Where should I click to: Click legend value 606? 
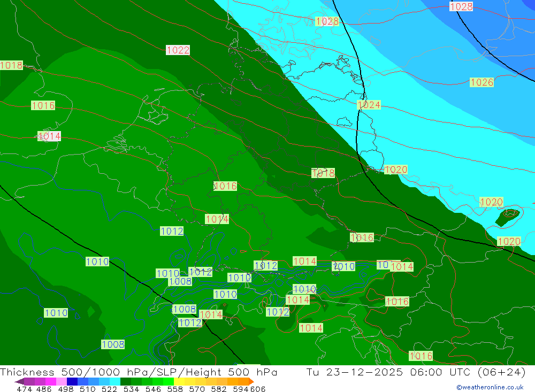(258, 389)
